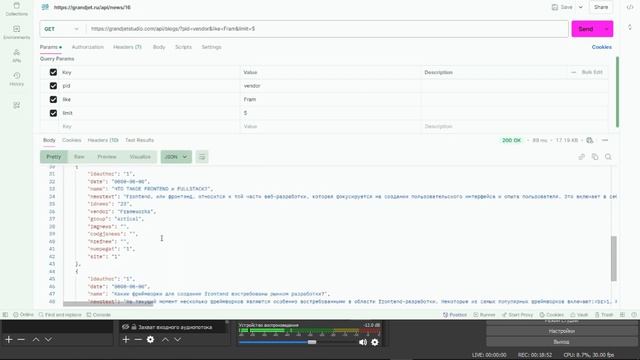The image size is (640, 360).
Task: Click Bulk Edit in params table
Action: tap(592, 72)
